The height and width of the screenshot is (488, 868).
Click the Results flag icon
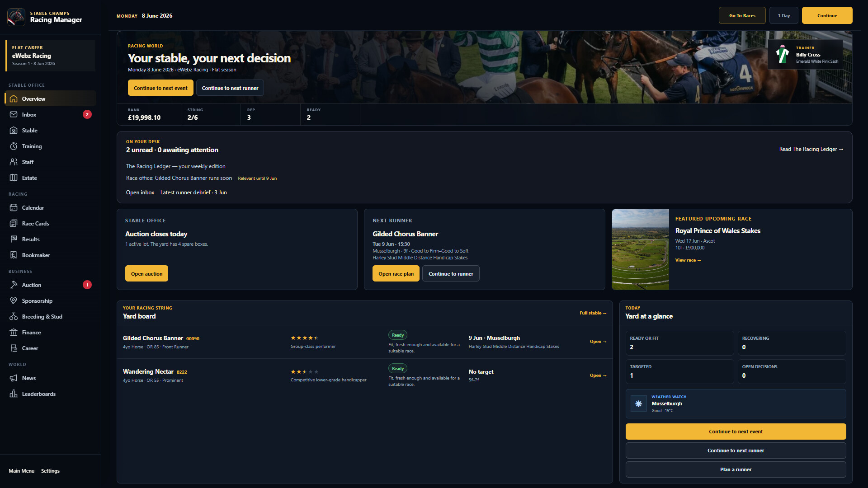click(x=14, y=239)
